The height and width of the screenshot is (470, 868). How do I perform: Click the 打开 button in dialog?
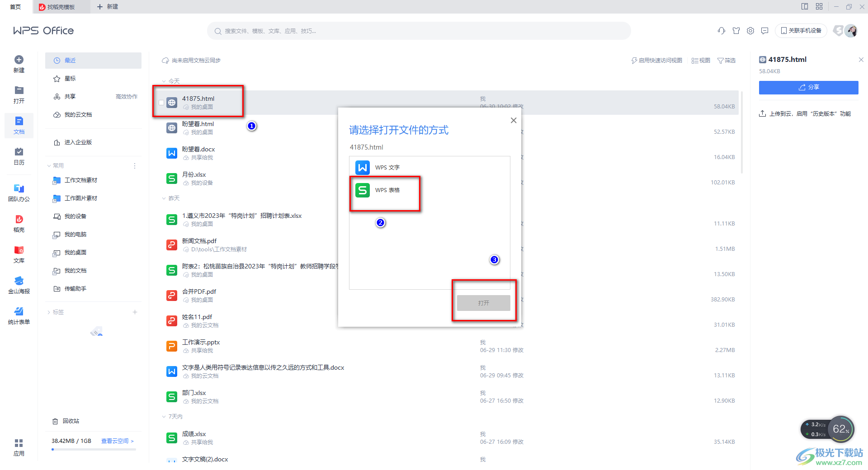point(484,303)
